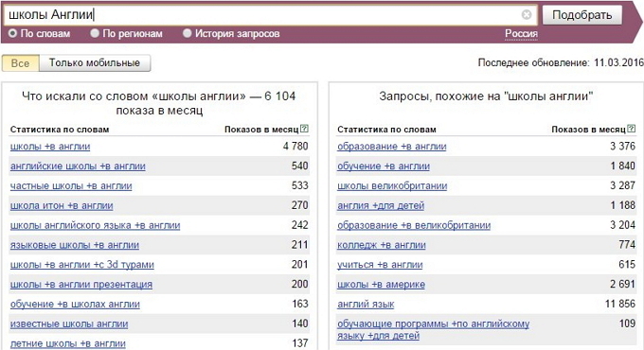Open 'школы великобритании' link
Viewport: 644px width, 350px height.
pyautogui.click(x=392, y=185)
